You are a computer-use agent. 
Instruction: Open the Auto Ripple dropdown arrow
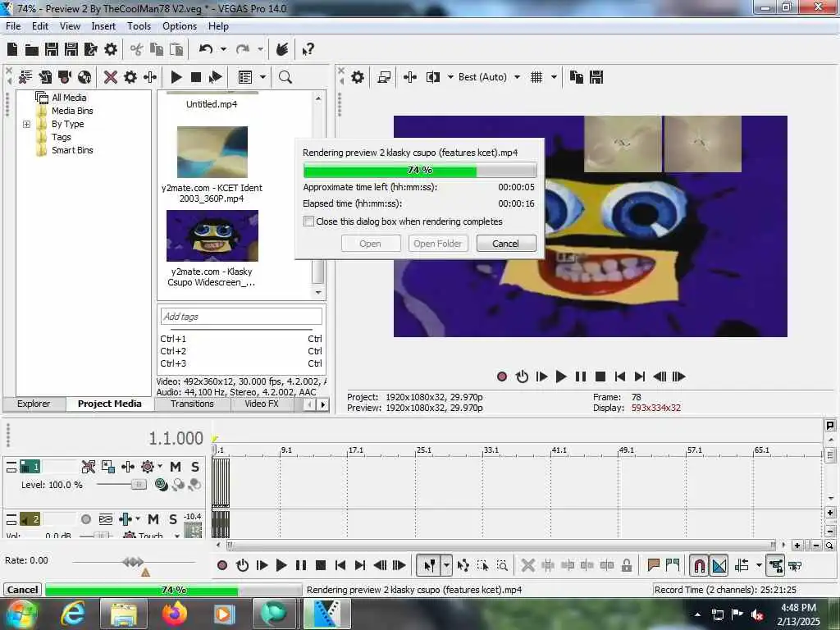(x=759, y=565)
